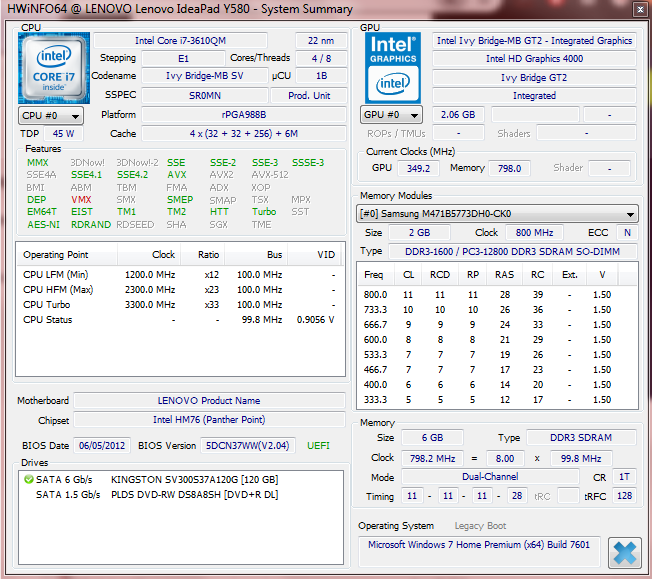This screenshot has width=652, height=579.
Task: Click the Turbo feature label
Action: tap(264, 212)
